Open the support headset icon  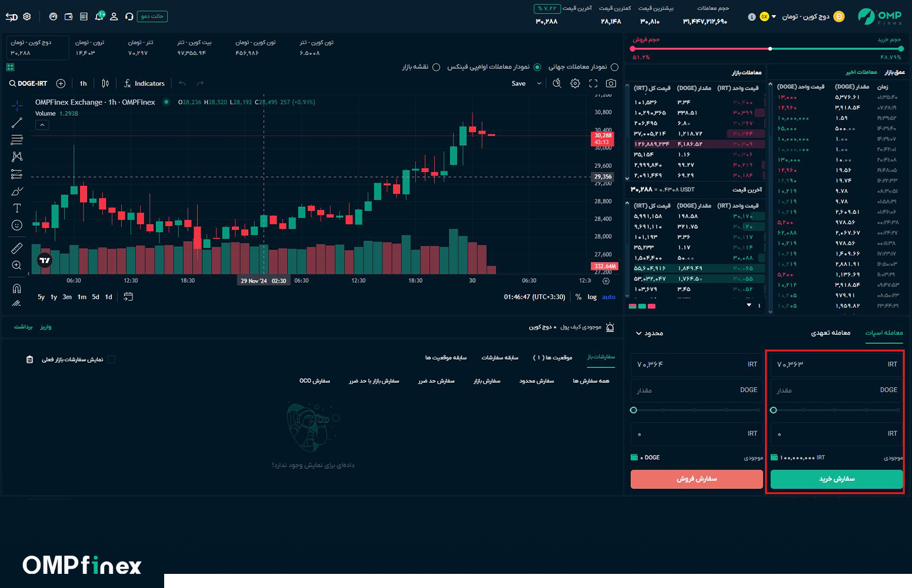[129, 16]
